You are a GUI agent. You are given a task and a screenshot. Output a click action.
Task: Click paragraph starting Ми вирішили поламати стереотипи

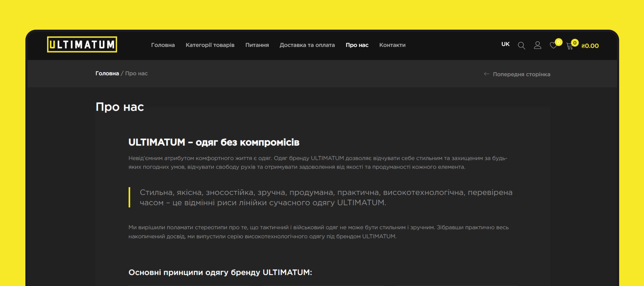[319, 232]
